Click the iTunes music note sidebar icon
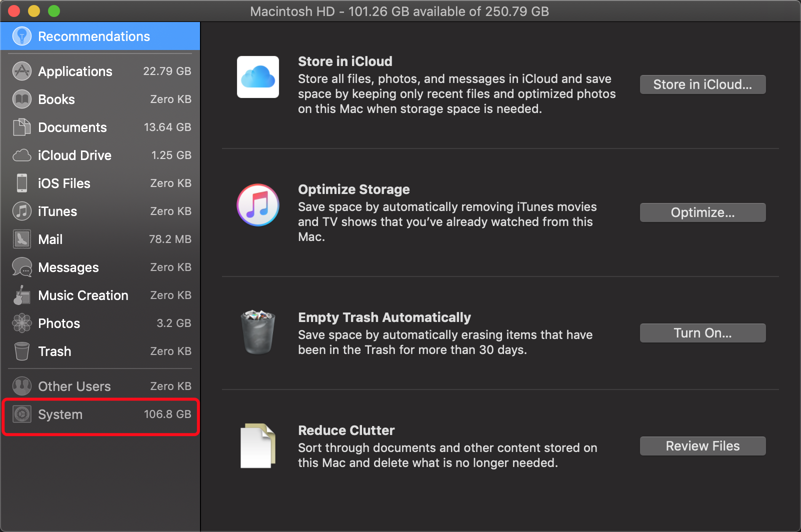The image size is (801, 532). click(22, 211)
